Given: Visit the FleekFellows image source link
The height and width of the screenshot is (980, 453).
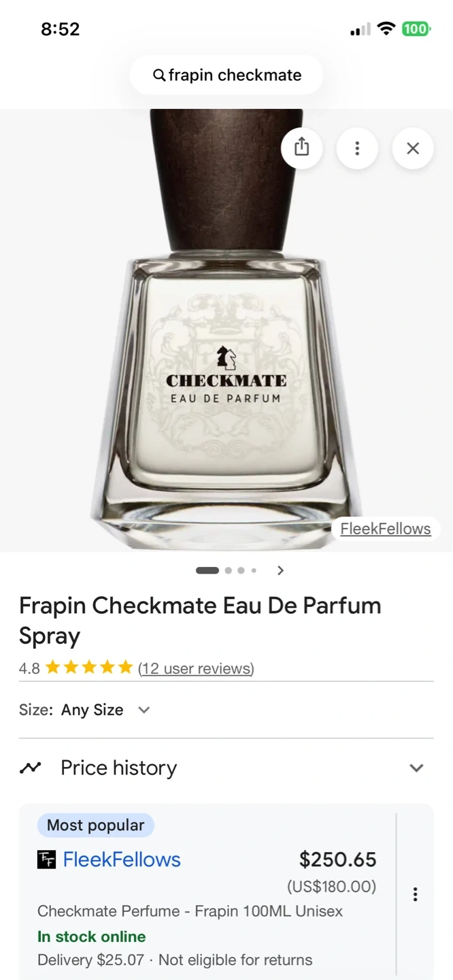Looking at the screenshot, I should [386, 529].
